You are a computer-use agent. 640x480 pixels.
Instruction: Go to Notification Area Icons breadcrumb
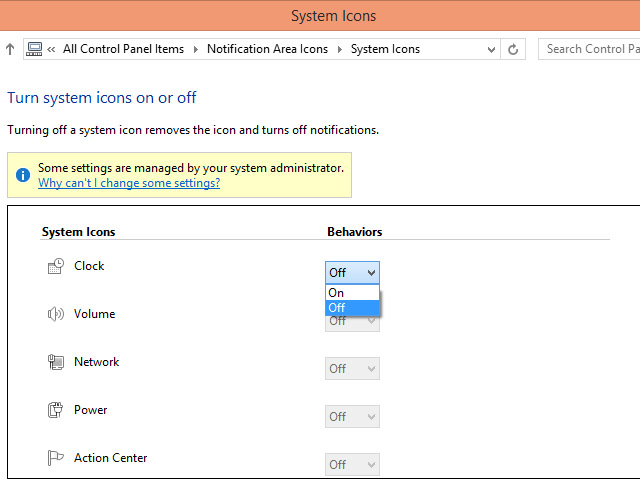point(267,49)
